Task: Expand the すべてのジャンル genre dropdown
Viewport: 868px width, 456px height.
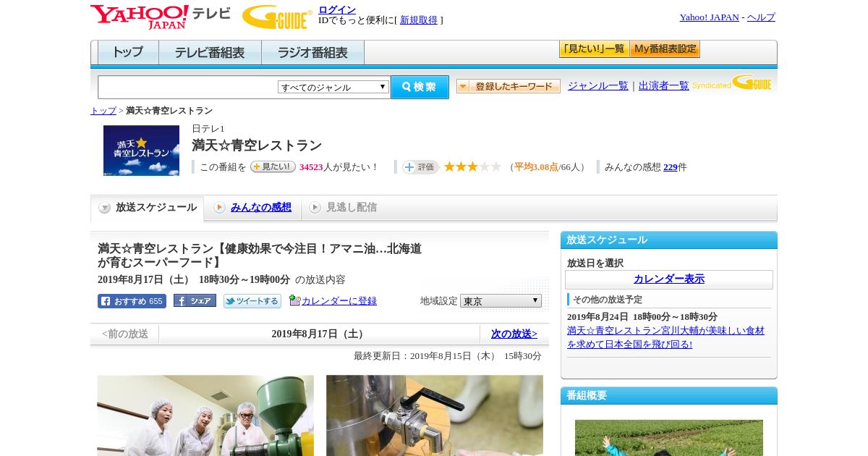Action: [333, 87]
